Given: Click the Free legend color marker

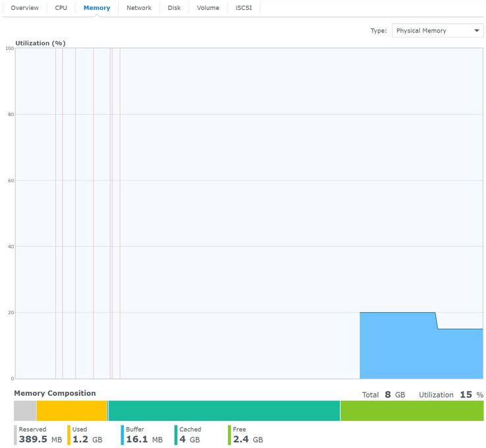Looking at the screenshot, I should click(x=229, y=435).
